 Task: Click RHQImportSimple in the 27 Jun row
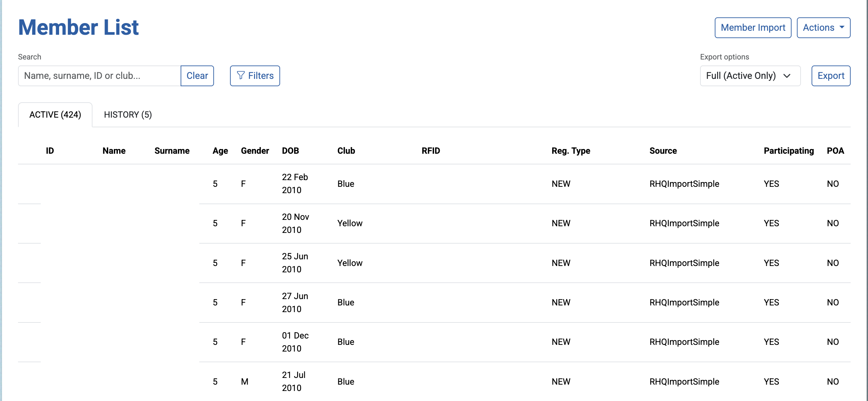(684, 302)
